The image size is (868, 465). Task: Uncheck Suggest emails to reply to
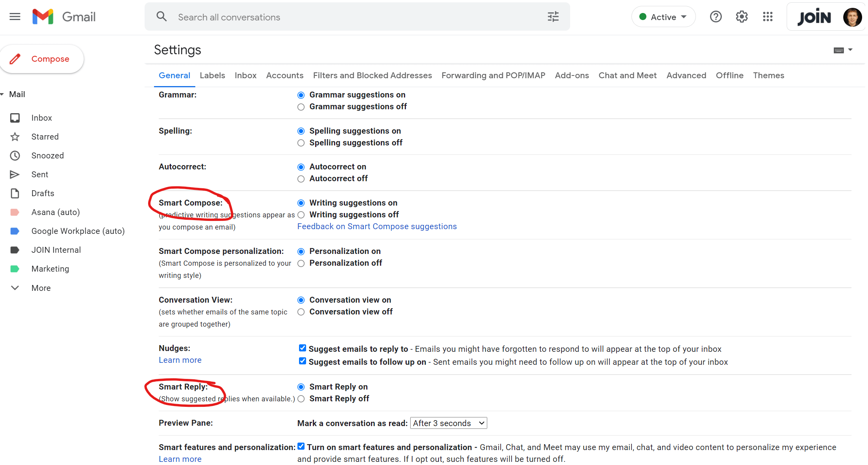(x=301, y=349)
